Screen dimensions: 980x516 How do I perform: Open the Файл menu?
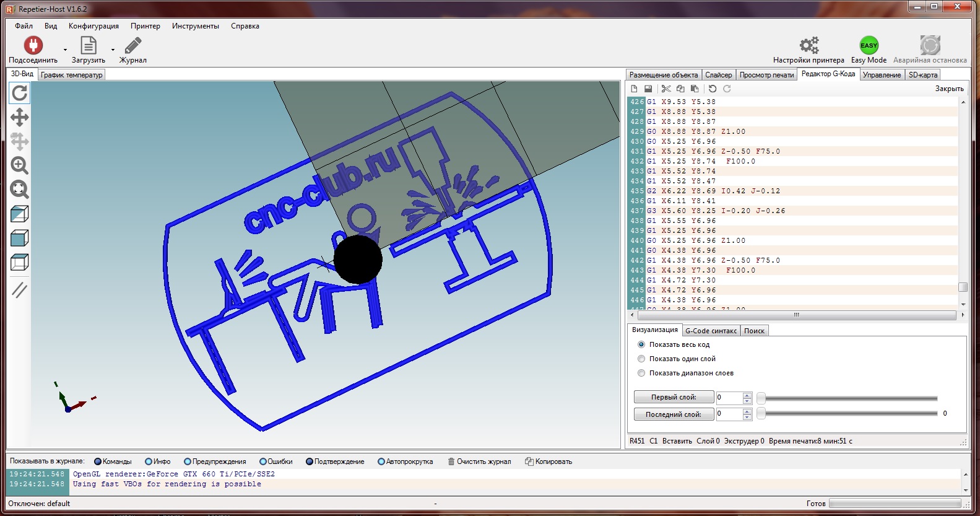tap(24, 26)
